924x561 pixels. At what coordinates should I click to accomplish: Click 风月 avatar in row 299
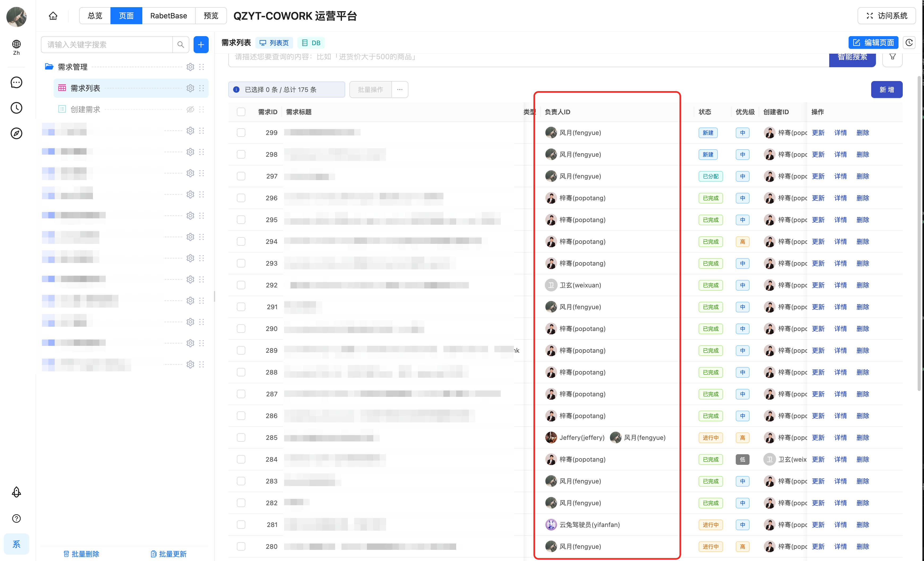(x=551, y=133)
